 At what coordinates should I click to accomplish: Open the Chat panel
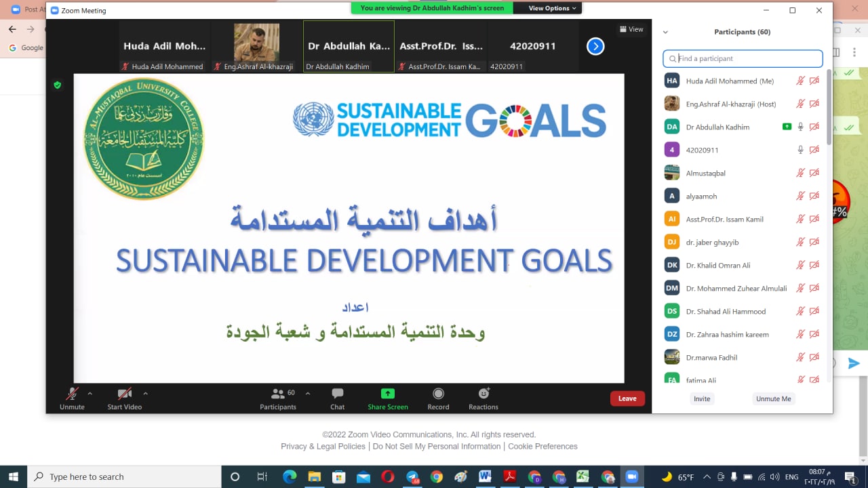pyautogui.click(x=337, y=398)
